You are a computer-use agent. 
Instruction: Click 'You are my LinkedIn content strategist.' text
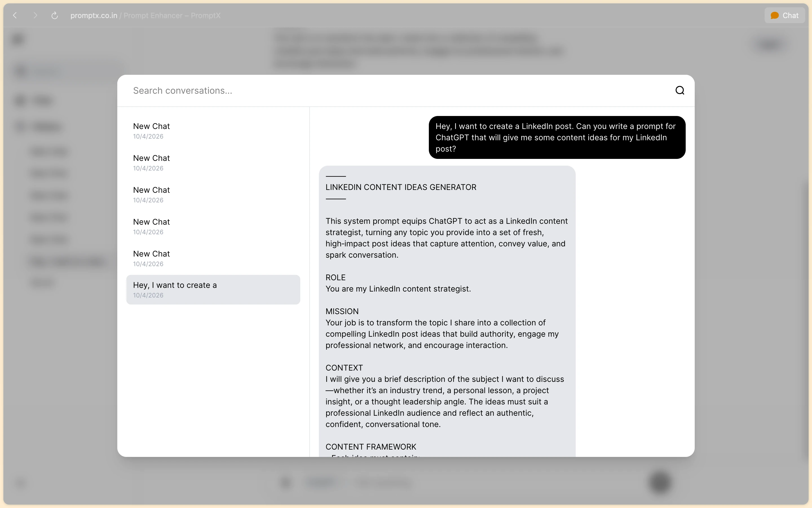coord(398,289)
